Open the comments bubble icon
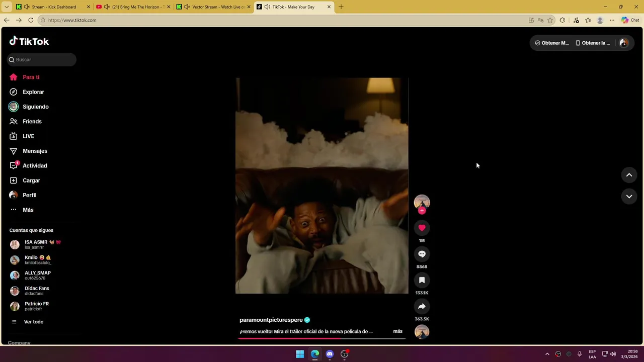The width and height of the screenshot is (644, 362). (422, 254)
